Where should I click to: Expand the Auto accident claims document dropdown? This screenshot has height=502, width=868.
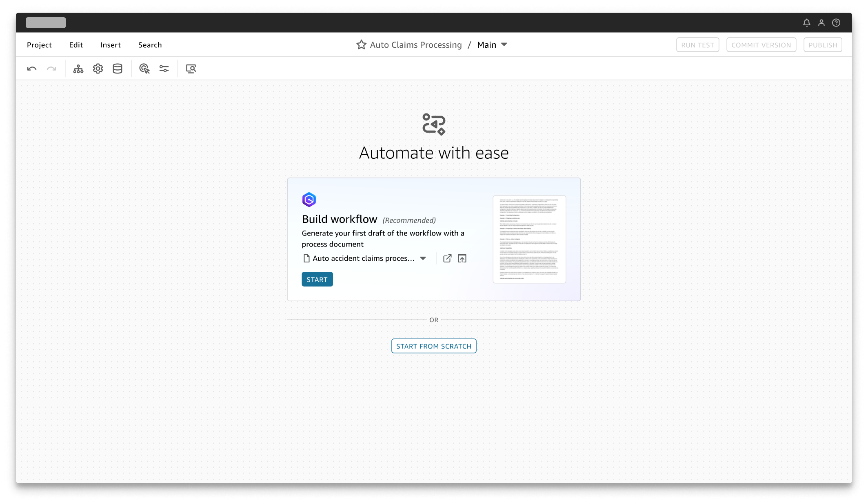423,258
